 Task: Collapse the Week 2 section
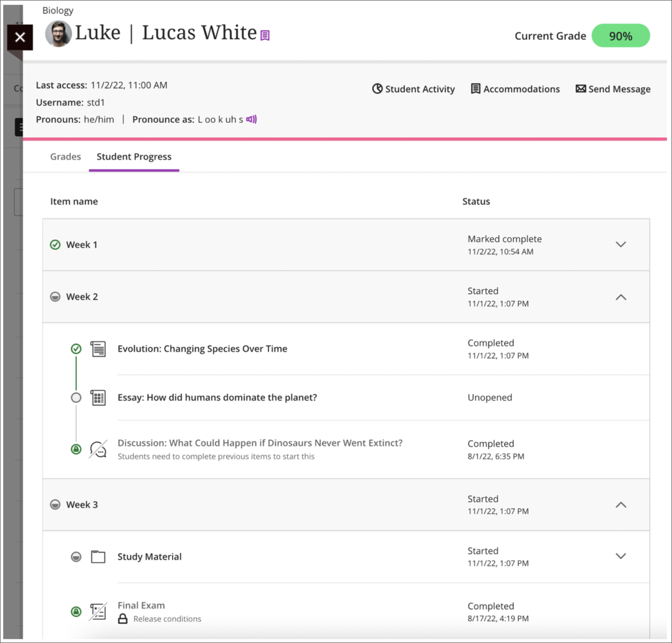pyautogui.click(x=621, y=297)
